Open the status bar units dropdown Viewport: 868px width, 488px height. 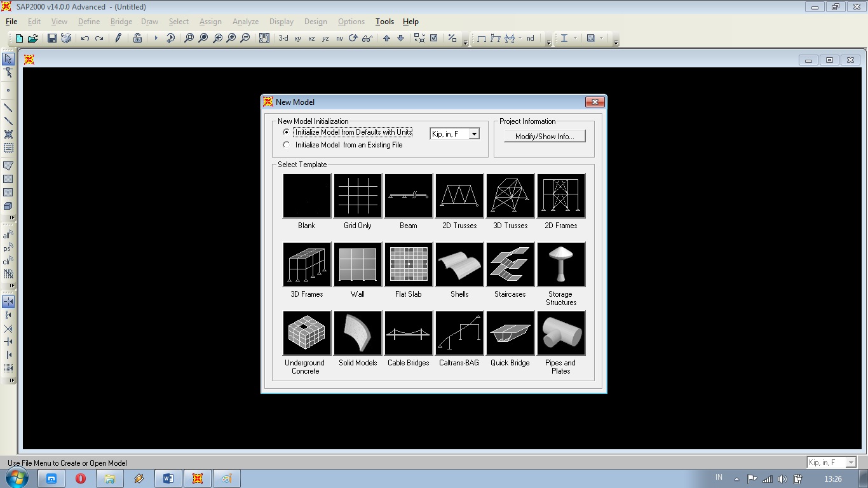[x=850, y=462]
